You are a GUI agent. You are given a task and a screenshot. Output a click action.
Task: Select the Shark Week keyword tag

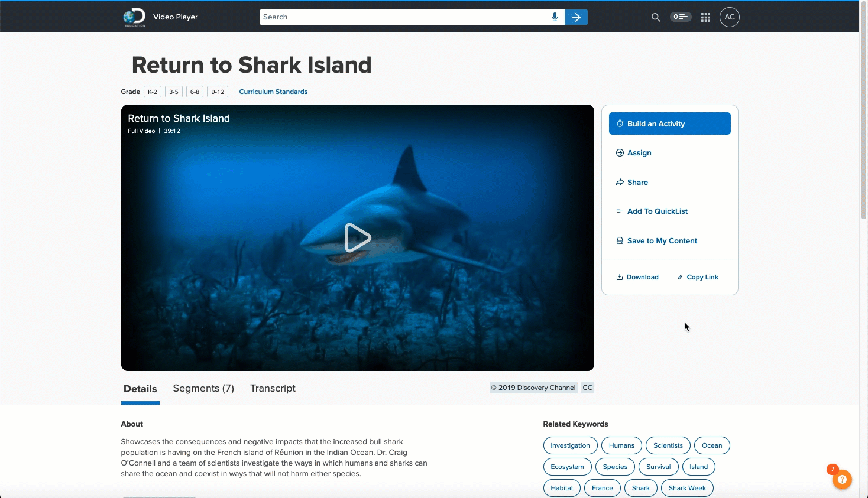tap(687, 488)
